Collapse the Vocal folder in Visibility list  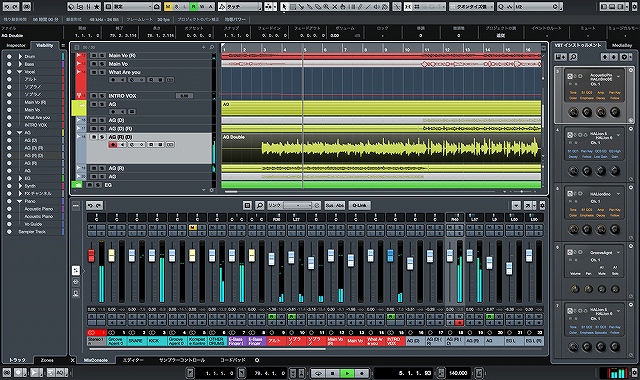click(x=20, y=72)
